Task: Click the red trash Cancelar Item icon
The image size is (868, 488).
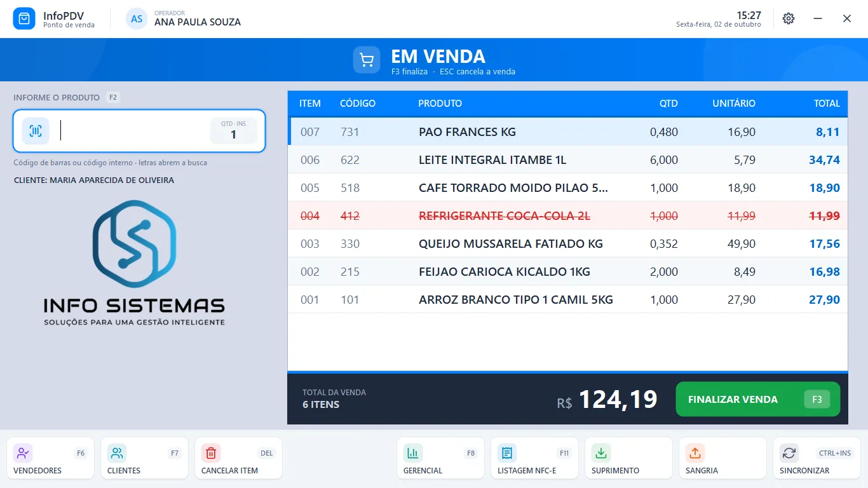Action: [211, 453]
